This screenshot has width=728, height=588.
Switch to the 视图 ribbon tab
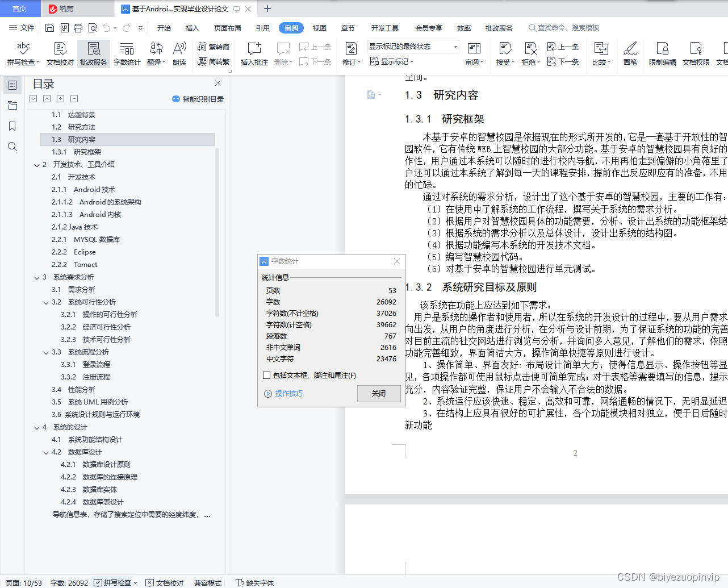coord(319,27)
